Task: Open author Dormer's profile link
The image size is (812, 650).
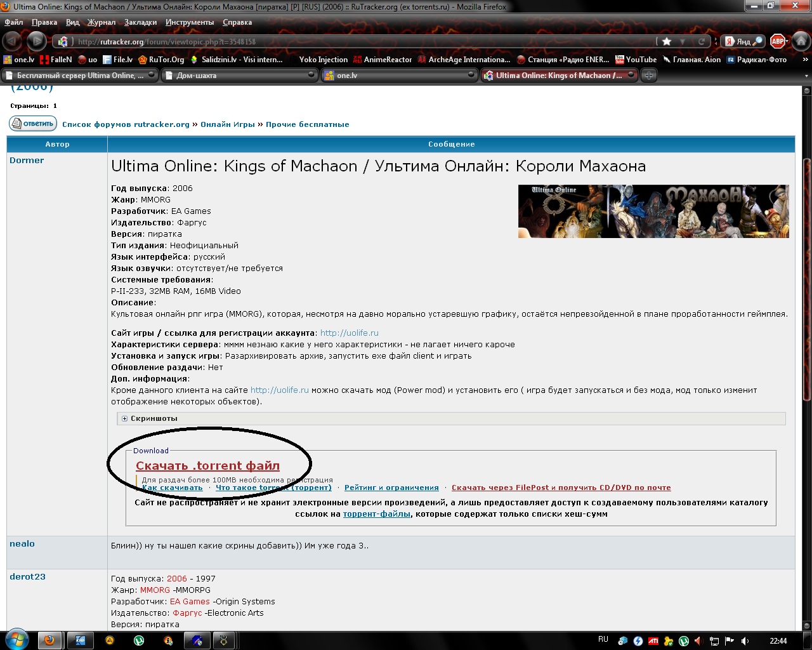Action: pyautogui.click(x=27, y=161)
